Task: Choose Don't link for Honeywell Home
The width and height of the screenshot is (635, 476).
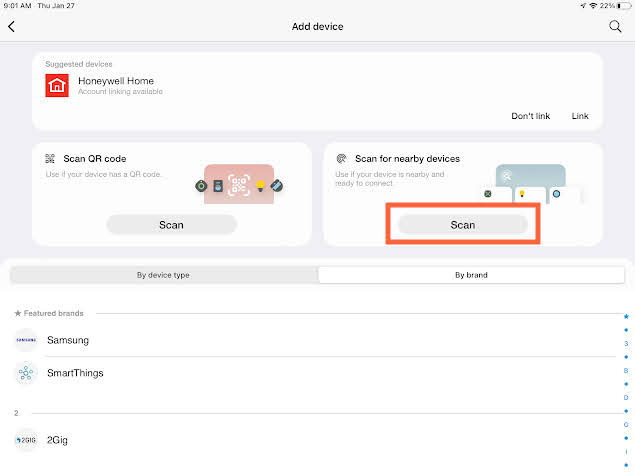Action: (531, 116)
